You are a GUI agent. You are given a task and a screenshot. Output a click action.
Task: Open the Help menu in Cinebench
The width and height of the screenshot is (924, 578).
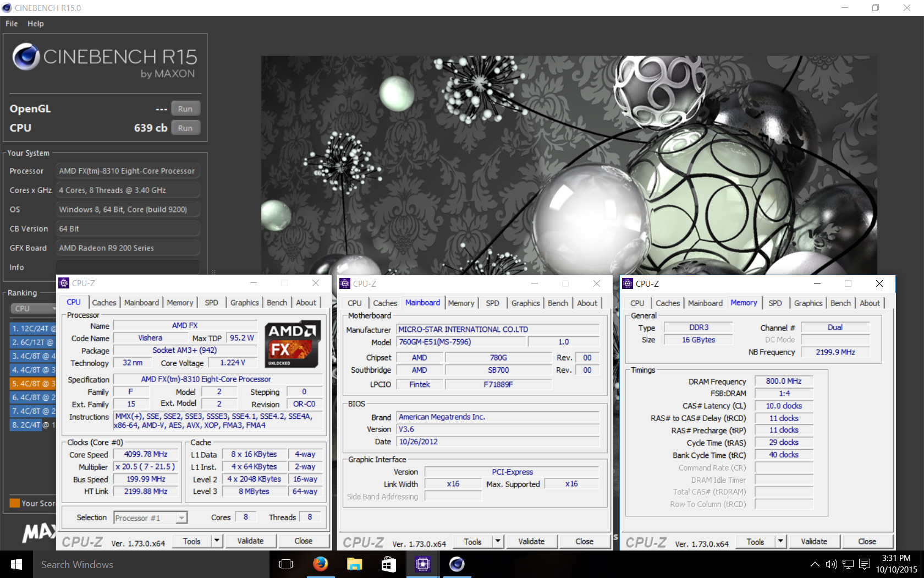36,24
